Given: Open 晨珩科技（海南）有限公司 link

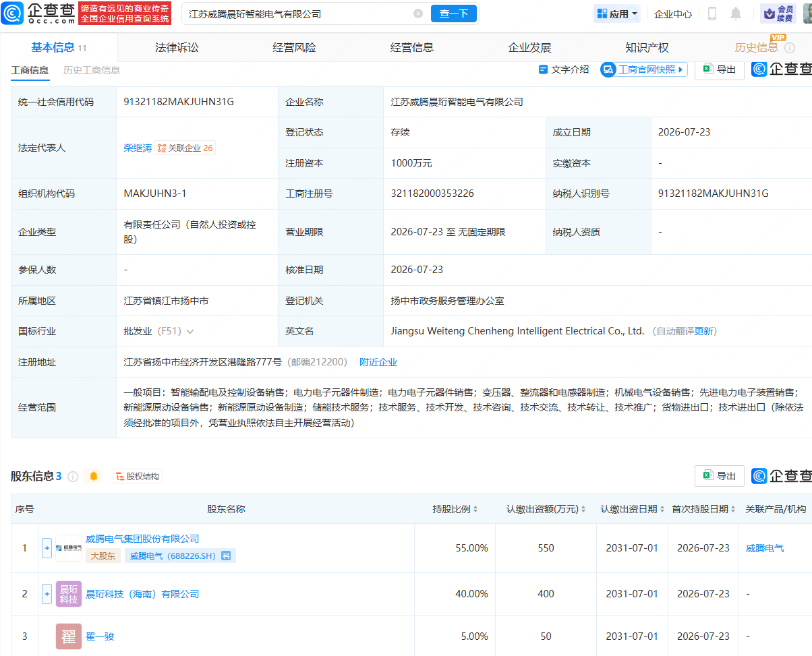Looking at the screenshot, I should point(142,594).
